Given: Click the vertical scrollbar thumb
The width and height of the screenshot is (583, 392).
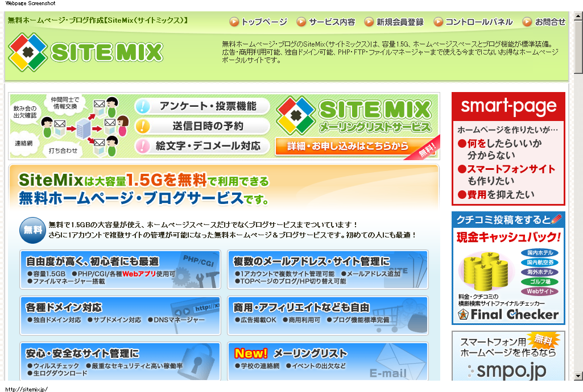Looking at the screenshot, I should click(x=578, y=47).
